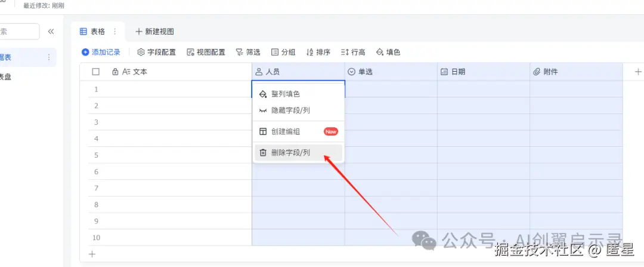Click the 附件 cell in row 8
The height and width of the screenshot is (267, 644).
[577, 204]
